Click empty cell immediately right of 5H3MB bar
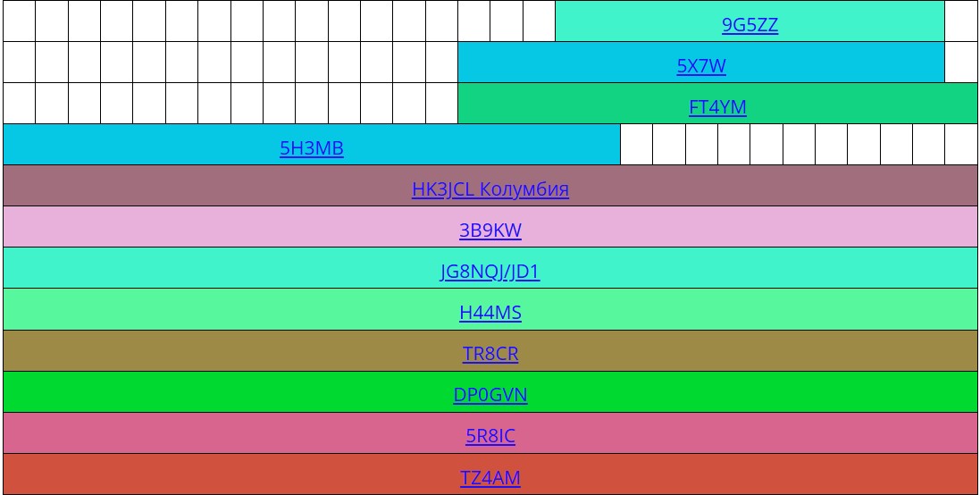The width and height of the screenshot is (980, 495). [x=636, y=145]
